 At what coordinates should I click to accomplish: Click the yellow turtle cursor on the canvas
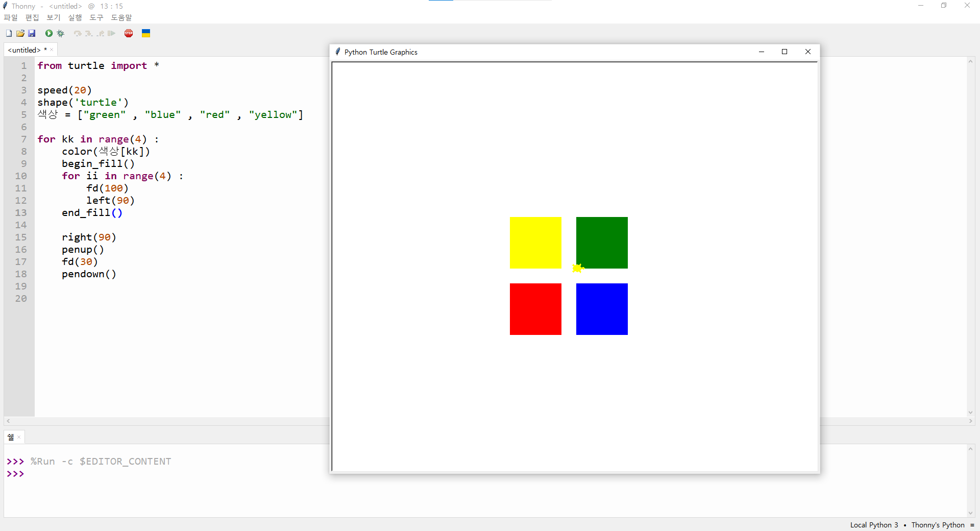[x=578, y=268]
